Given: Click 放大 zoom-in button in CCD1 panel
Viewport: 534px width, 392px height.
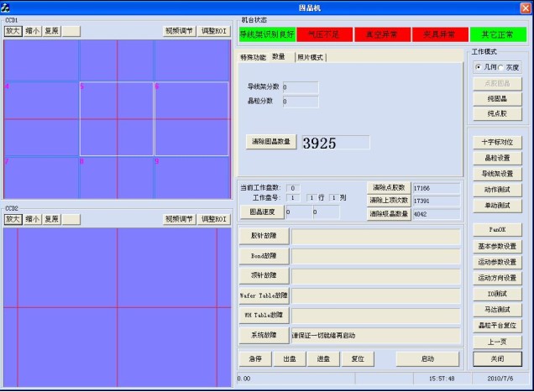Looking at the screenshot, I should [13, 30].
